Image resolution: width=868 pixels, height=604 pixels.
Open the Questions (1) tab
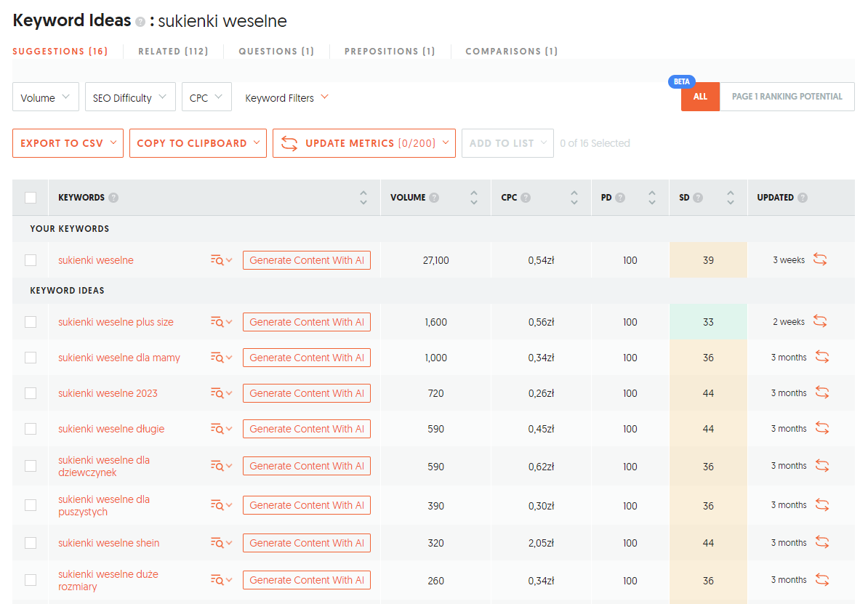click(x=276, y=52)
